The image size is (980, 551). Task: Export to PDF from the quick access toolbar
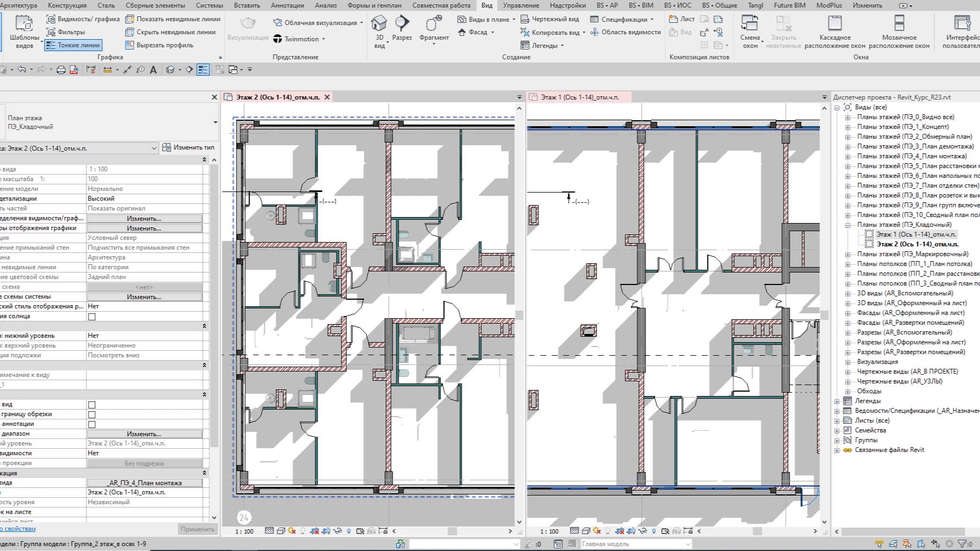(x=75, y=70)
